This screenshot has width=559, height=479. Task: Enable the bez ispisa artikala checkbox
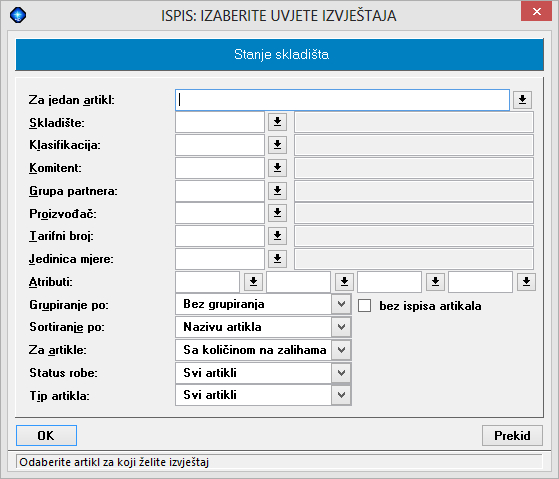click(x=364, y=306)
